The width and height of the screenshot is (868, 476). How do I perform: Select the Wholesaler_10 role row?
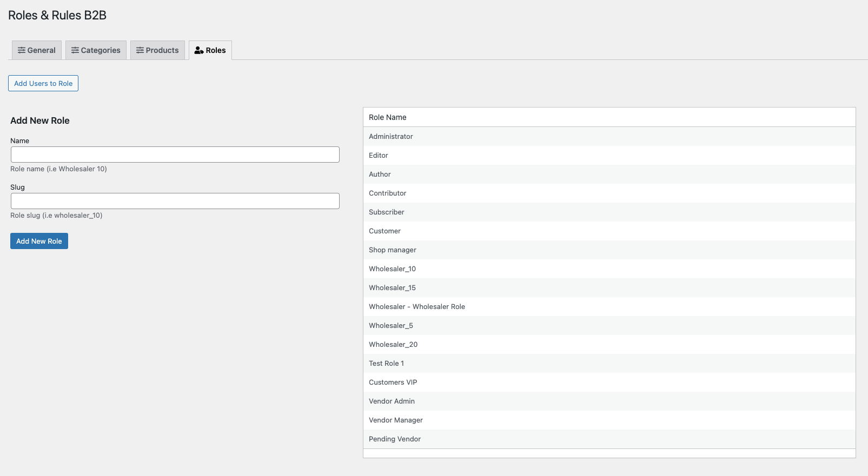[609, 269]
